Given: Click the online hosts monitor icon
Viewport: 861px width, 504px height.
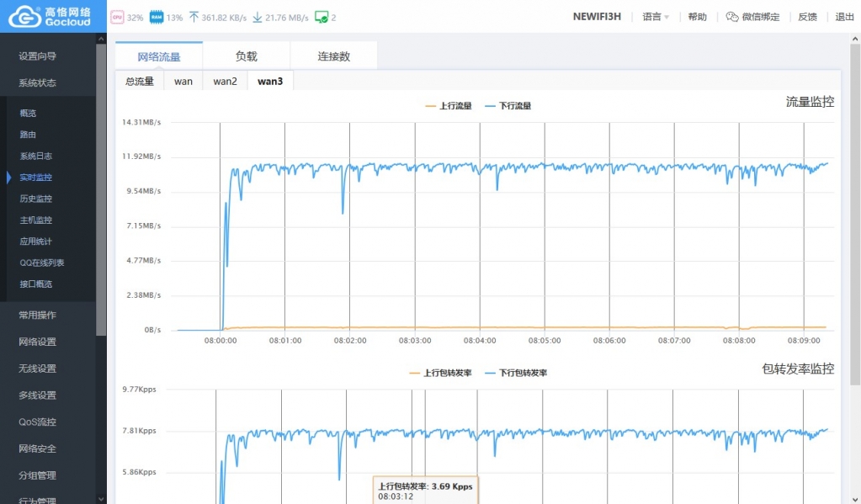Looking at the screenshot, I should click(322, 17).
